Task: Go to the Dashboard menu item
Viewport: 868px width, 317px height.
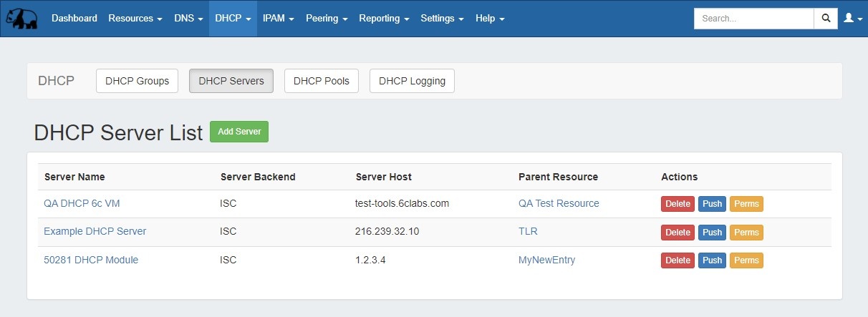Action: coord(74,19)
